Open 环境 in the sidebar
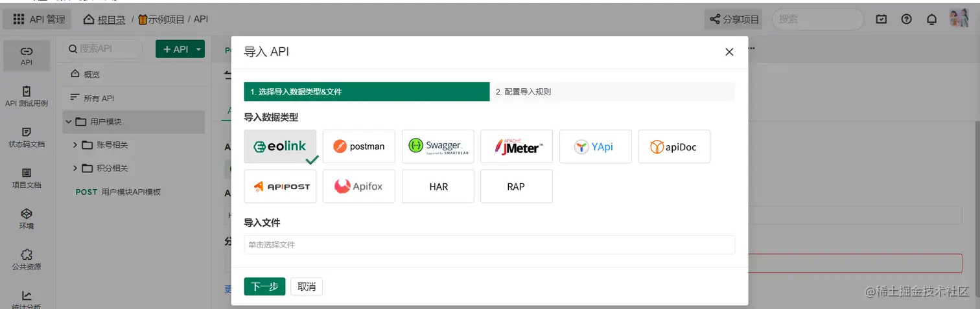Viewport: 980px width, 309px height. [x=27, y=219]
